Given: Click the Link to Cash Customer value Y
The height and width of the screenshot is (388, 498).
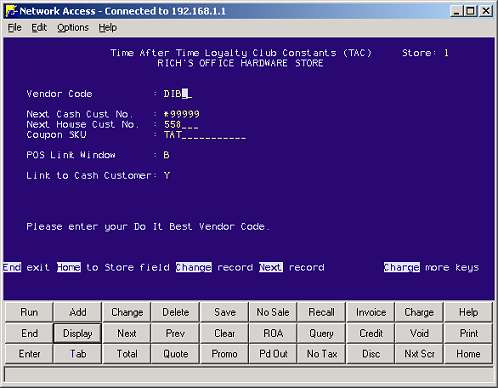Looking at the screenshot, I should pyautogui.click(x=167, y=175).
